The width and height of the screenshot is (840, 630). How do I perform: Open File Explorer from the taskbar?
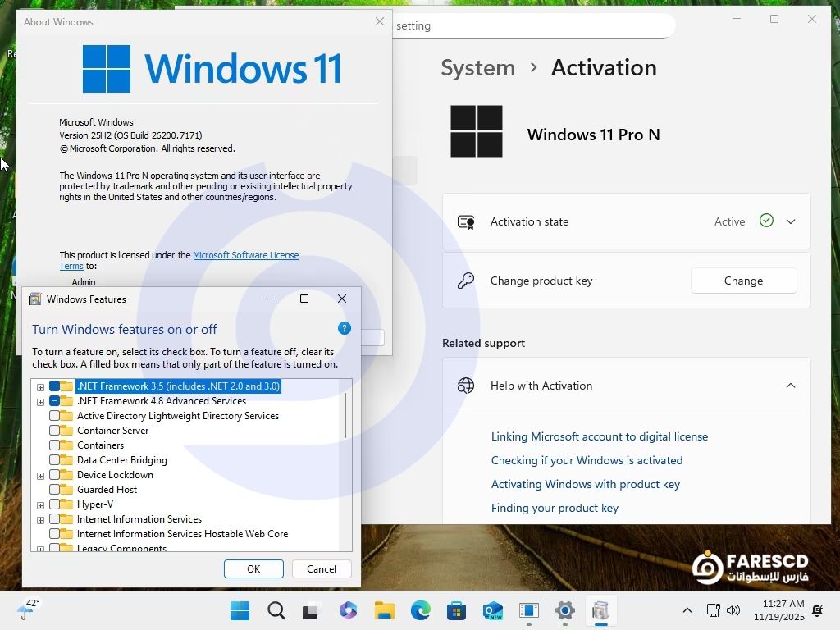pyautogui.click(x=385, y=611)
